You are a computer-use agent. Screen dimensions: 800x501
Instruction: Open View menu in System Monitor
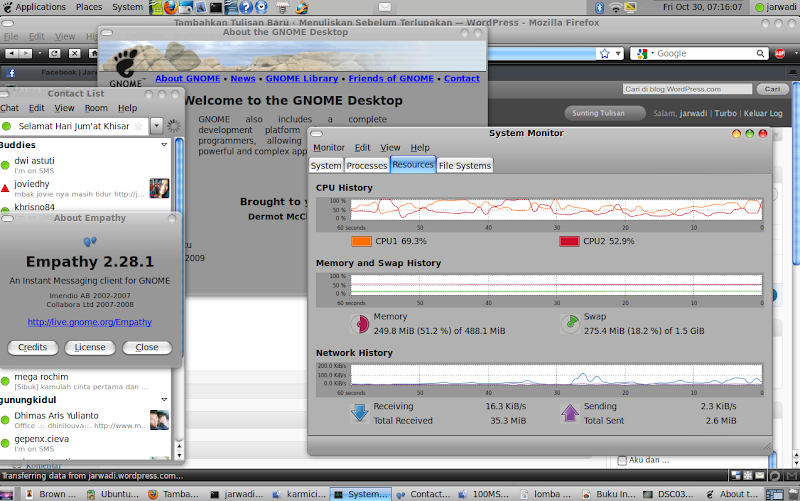(390, 147)
